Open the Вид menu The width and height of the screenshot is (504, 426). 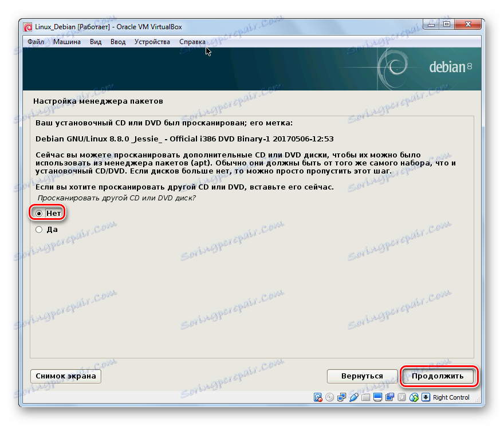[96, 42]
